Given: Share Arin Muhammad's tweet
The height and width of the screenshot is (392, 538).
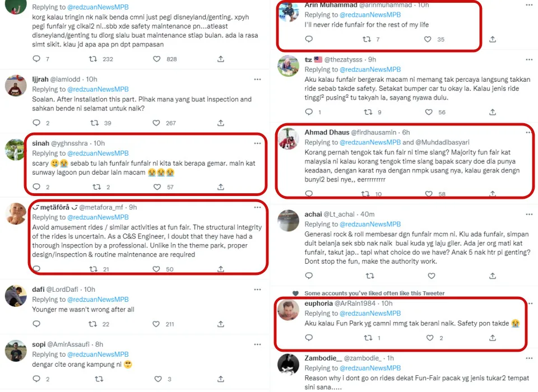Looking at the screenshot, I should (x=493, y=39).
